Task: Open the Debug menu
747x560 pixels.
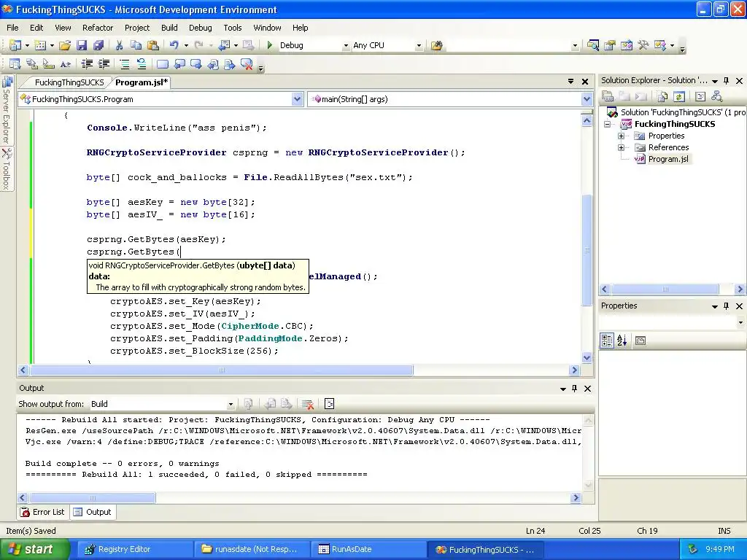Action: [x=200, y=28]
